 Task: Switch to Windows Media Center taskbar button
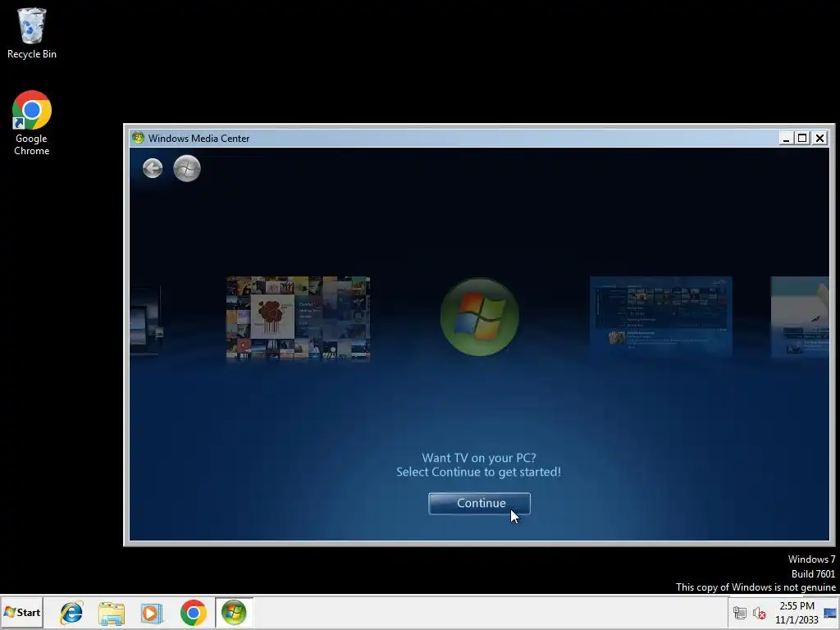click(x=234, y=612)
